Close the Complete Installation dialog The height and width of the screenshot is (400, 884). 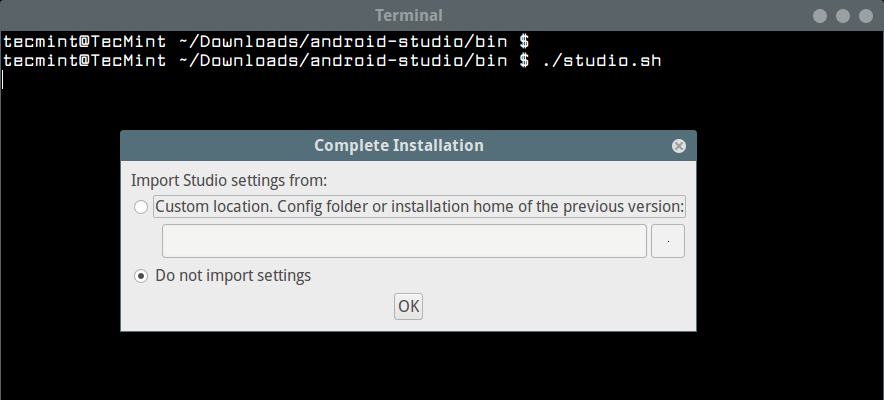(679, 146)
